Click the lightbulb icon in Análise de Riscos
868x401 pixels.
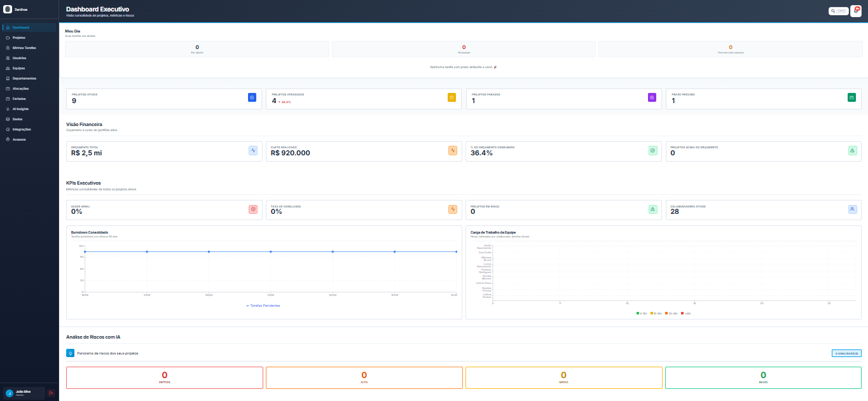[71, 353]
